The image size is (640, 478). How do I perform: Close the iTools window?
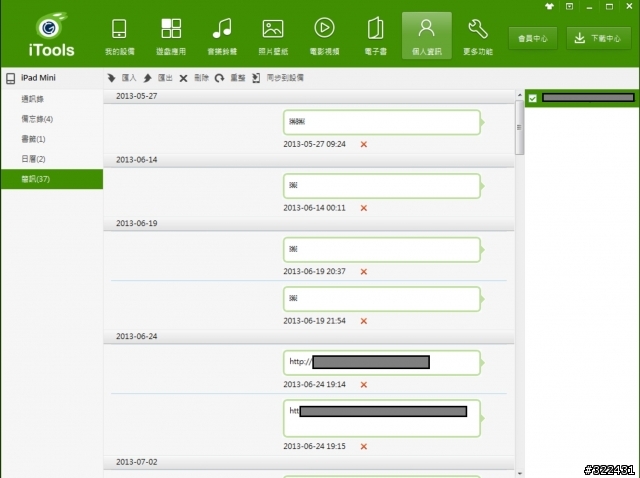coord(629,7)
